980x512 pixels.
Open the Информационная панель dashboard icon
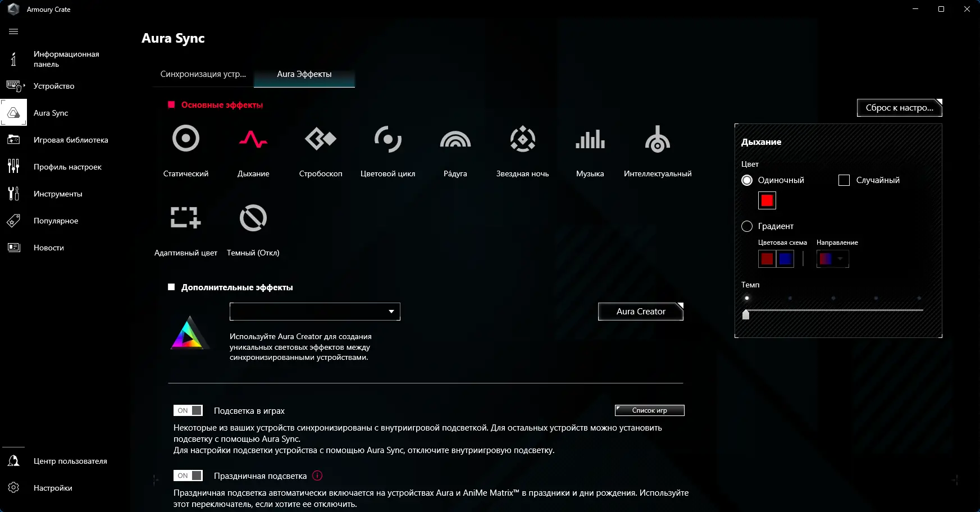[x=13, y=59]
